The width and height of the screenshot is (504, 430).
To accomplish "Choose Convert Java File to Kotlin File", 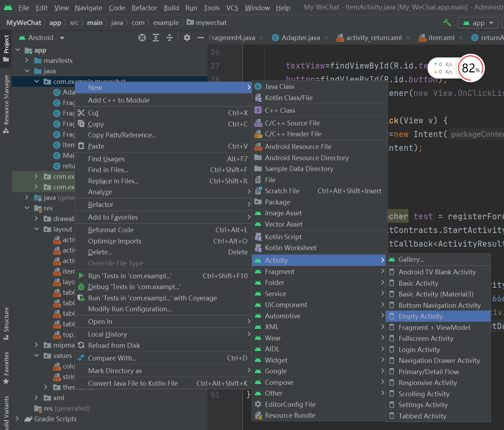I will tap(164, 383).
